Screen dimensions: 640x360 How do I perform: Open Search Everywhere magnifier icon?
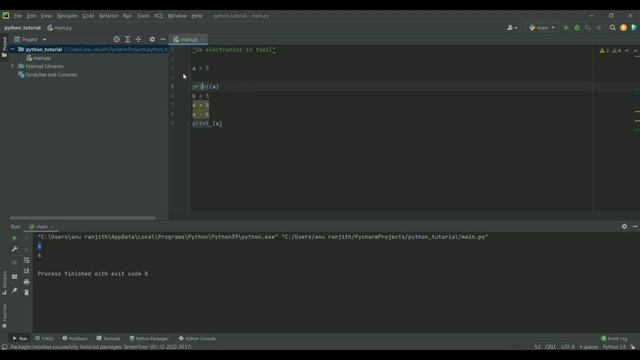click(612, 28)
